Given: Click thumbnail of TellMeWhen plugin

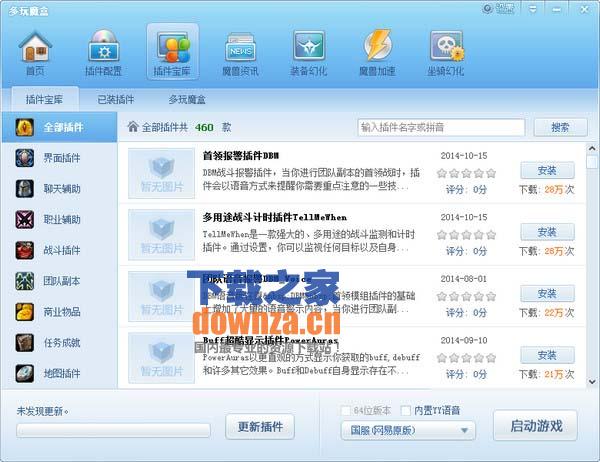Looking at the screenshot, I should pyautogui.click(x=161, y=235).
